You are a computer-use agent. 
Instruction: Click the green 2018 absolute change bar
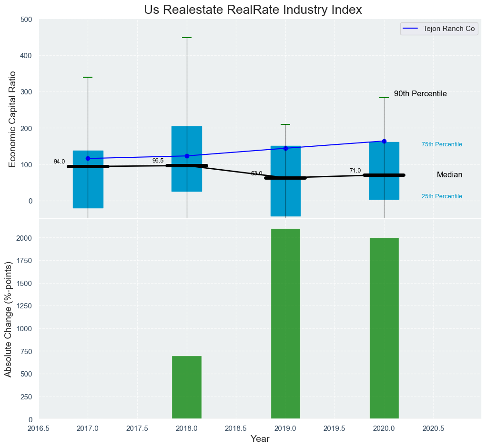tap(187, 387)
